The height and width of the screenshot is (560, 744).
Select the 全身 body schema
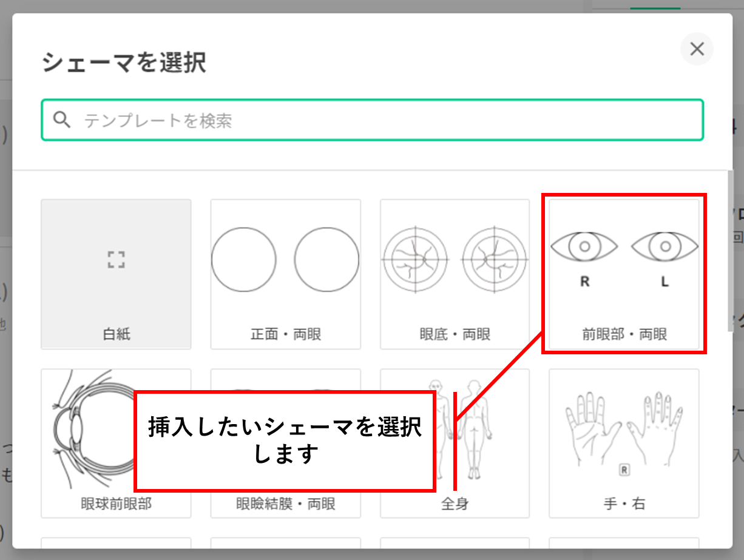[455, 444]
